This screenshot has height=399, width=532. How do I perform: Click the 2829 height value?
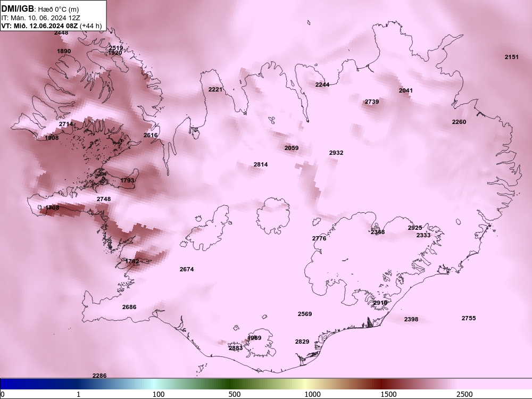click(302, 342)
